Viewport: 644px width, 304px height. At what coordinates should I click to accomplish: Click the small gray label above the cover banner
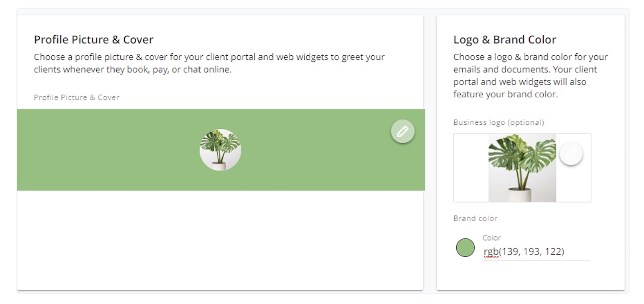click(x=77, y=97)
